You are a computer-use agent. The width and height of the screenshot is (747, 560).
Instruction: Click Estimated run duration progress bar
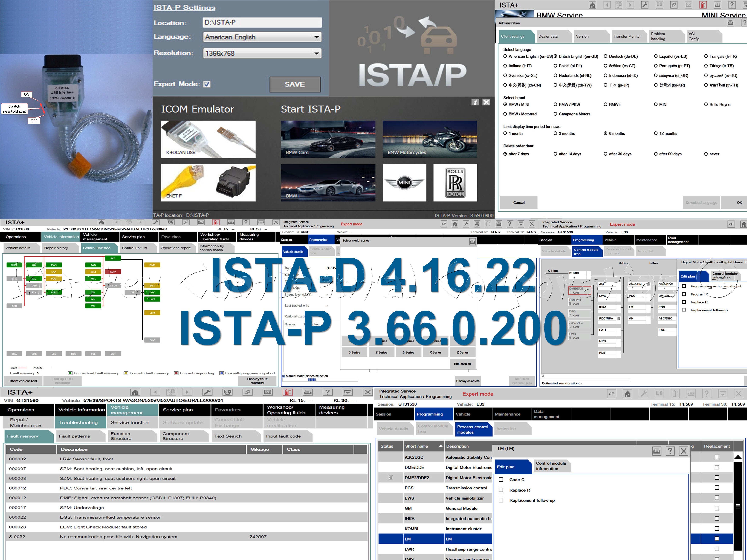[585, 380]
